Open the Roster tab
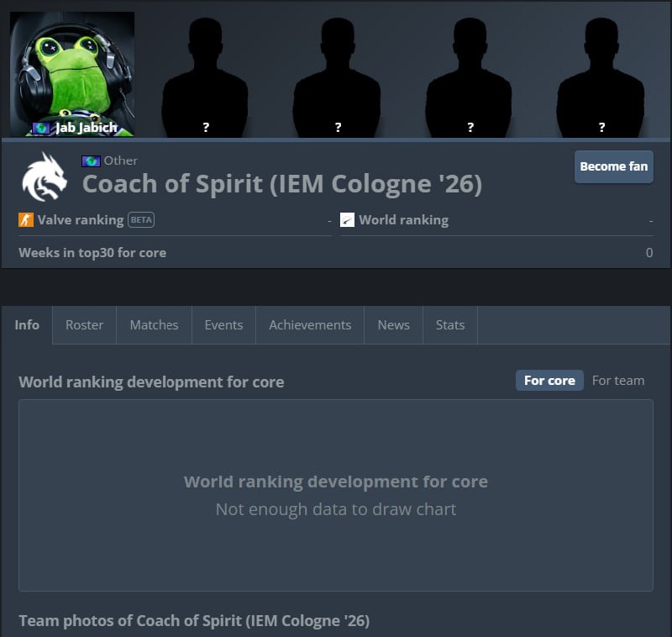 point(85,325)
